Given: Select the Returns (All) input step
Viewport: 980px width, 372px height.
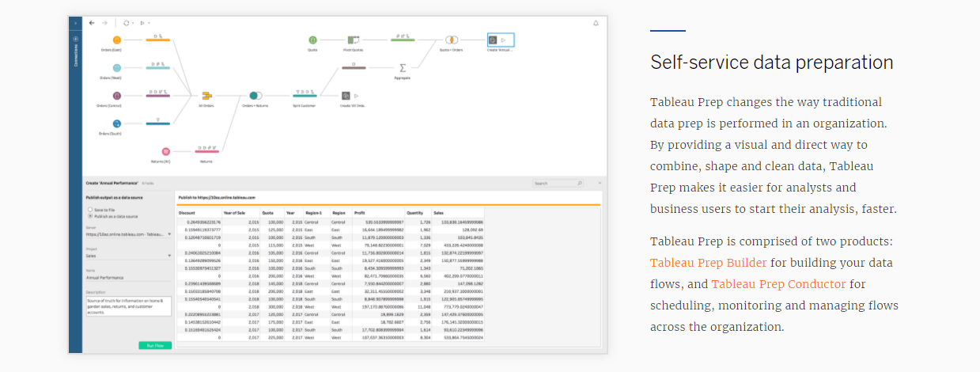Looking at the screenshot, I should (165, 150).
